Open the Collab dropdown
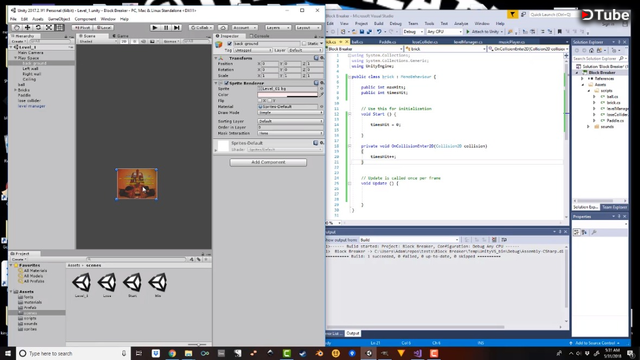 click(x=202, y=27)
